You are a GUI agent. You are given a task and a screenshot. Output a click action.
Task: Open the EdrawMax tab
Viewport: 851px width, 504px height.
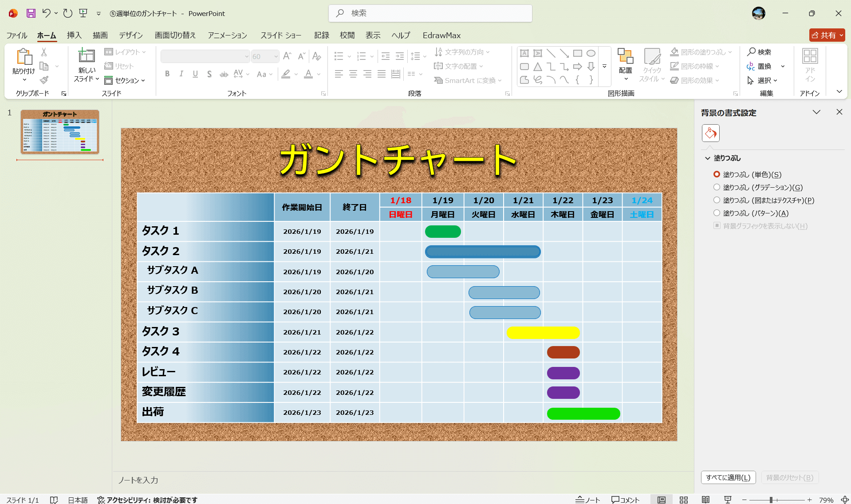pyautogui.click(x=441, y=35)
